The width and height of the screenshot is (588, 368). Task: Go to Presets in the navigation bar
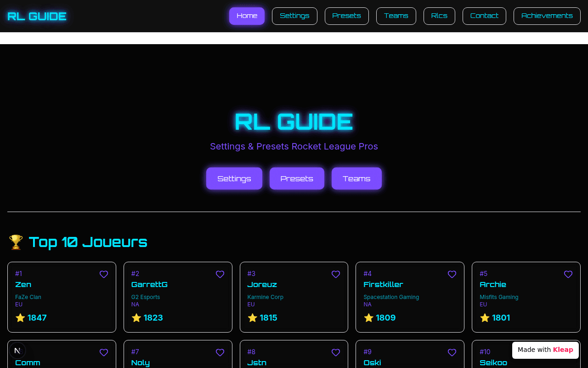[x=347, y=16]
